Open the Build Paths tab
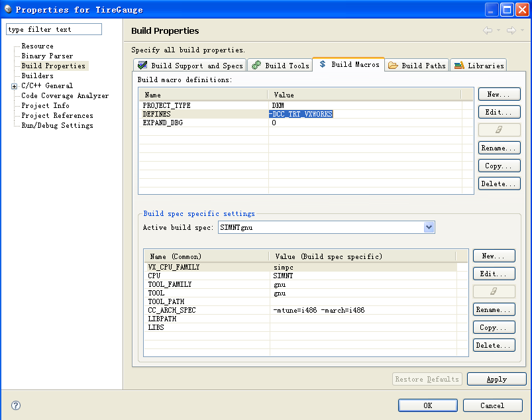532x420 pixels. click(417, 66)
